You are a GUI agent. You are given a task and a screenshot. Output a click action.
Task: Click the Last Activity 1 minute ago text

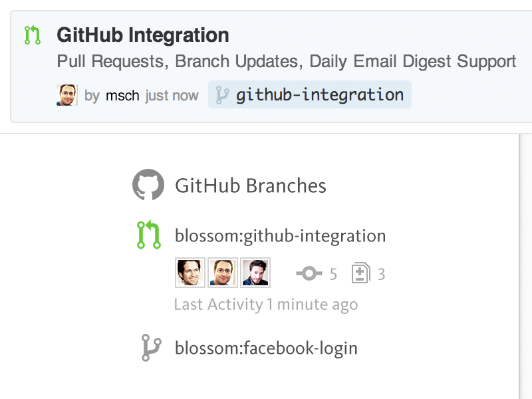[x=266, y=305]
